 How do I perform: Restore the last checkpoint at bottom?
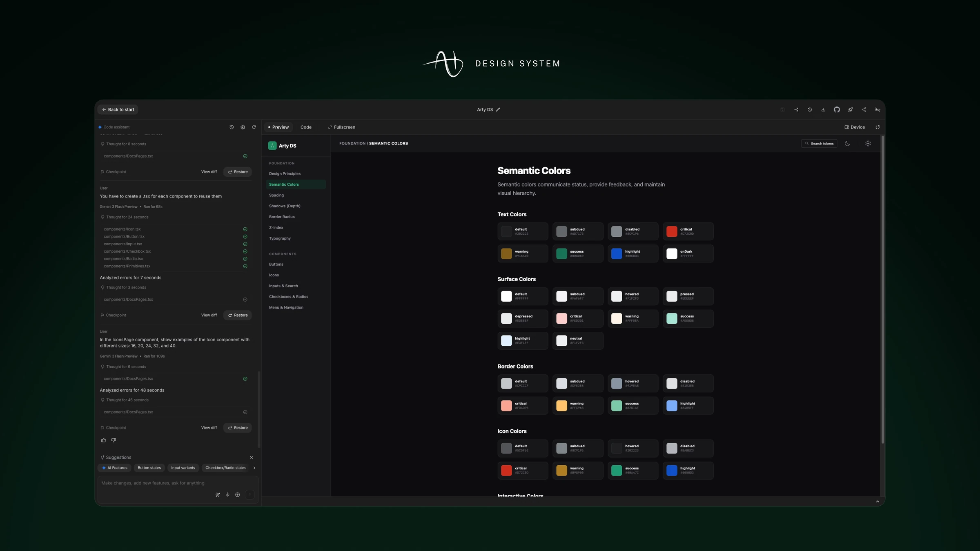pyautogui.click(x=238, y=428)
